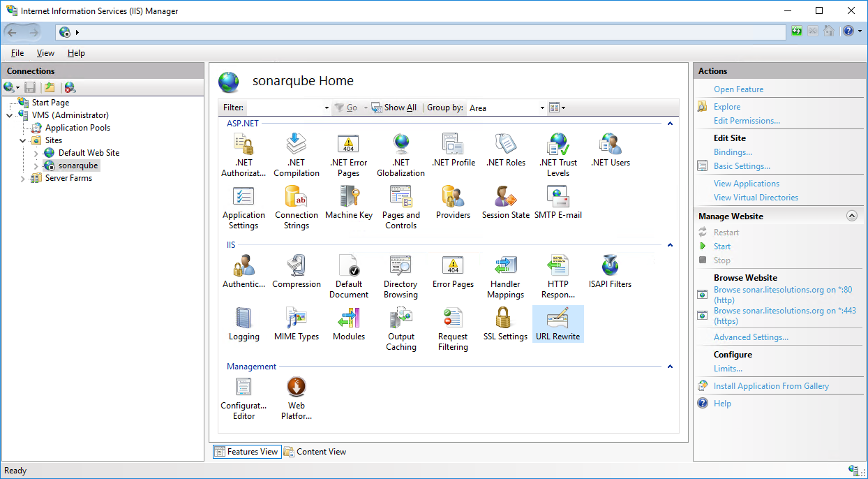Open .NET Trust Levels feature
Image resolution: width=868 pixels, height=479 pixels.
(558, 154)
